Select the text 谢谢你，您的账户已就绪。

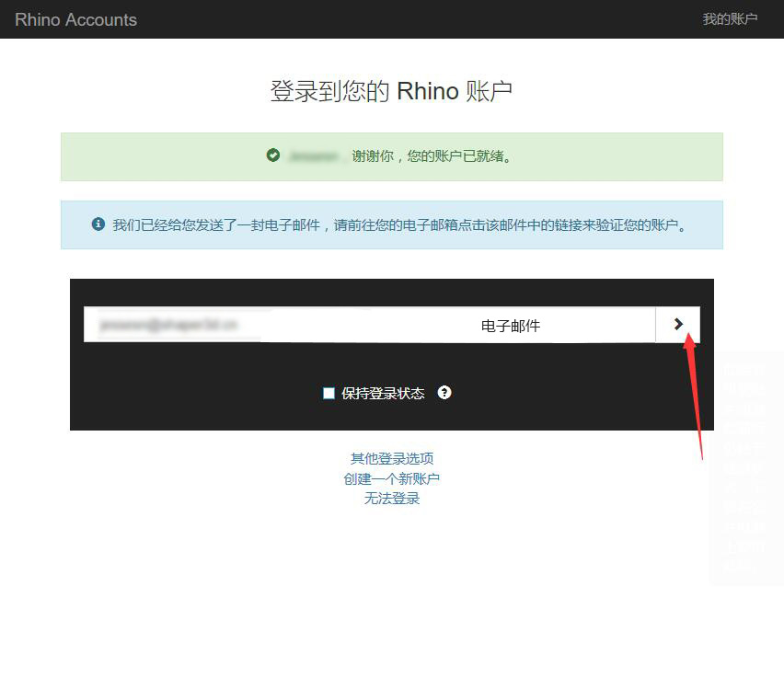pos(432,156)
